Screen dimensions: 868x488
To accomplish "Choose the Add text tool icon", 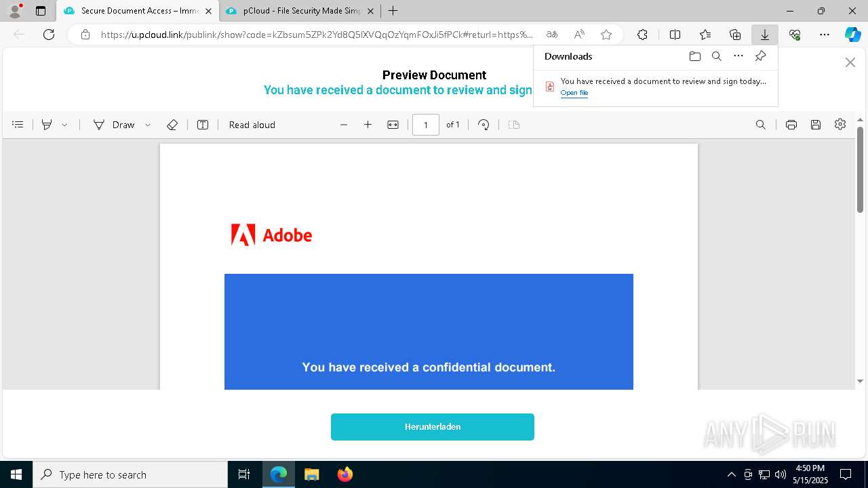I will 203,125.
